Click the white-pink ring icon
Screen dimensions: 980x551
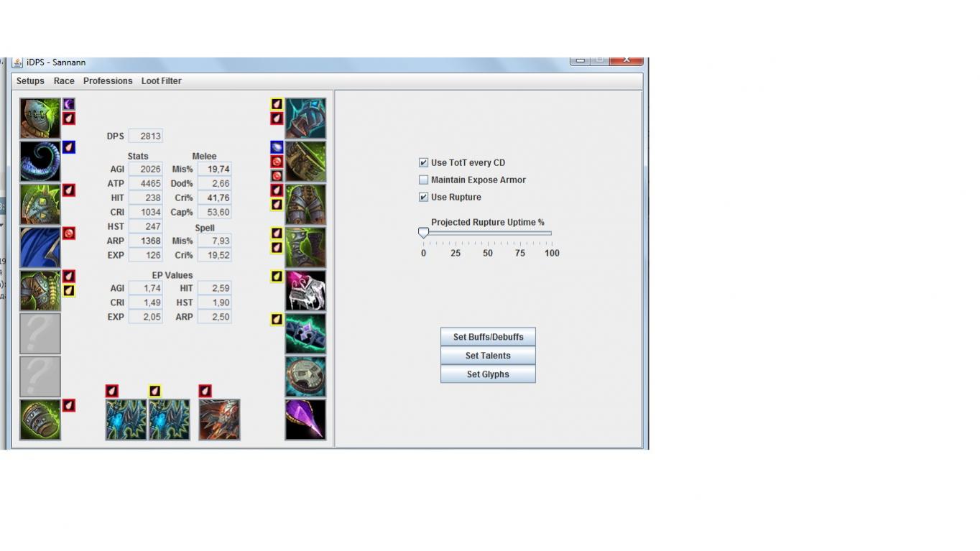[x=305, y=291]
